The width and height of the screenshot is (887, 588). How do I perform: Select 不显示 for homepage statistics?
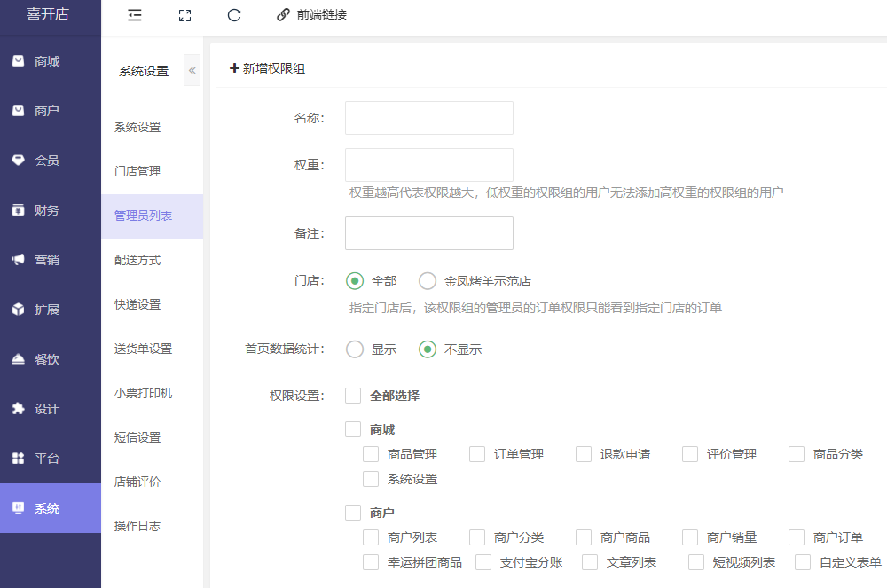(x=428, y=349)
